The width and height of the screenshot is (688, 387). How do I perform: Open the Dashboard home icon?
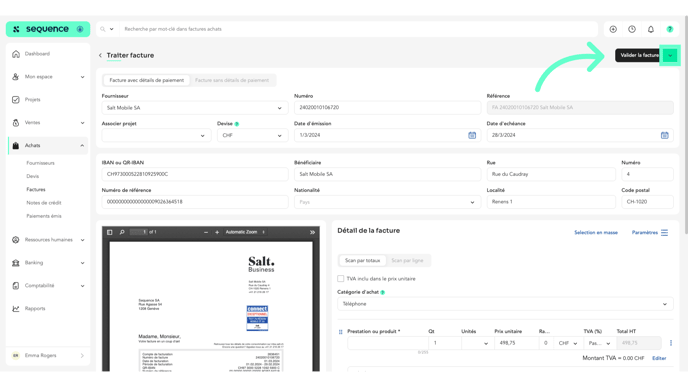(x=16, y=54)
